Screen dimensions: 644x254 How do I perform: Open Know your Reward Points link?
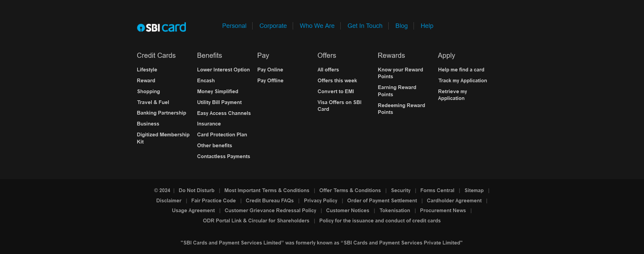pos(400,73)
